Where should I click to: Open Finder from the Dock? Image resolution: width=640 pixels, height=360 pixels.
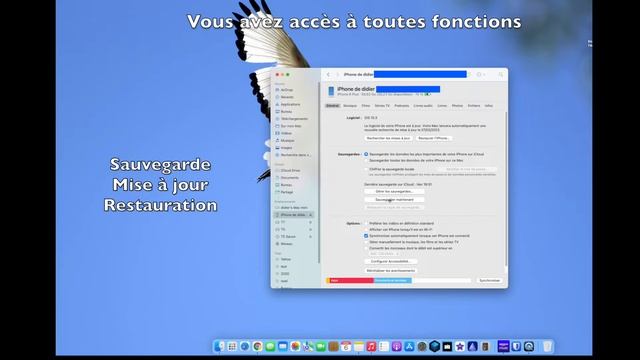219,347
